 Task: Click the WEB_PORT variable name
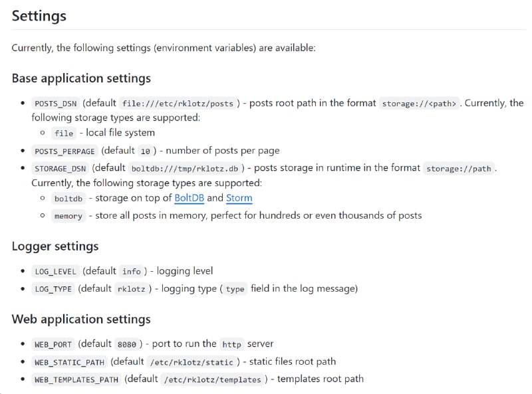53,344
